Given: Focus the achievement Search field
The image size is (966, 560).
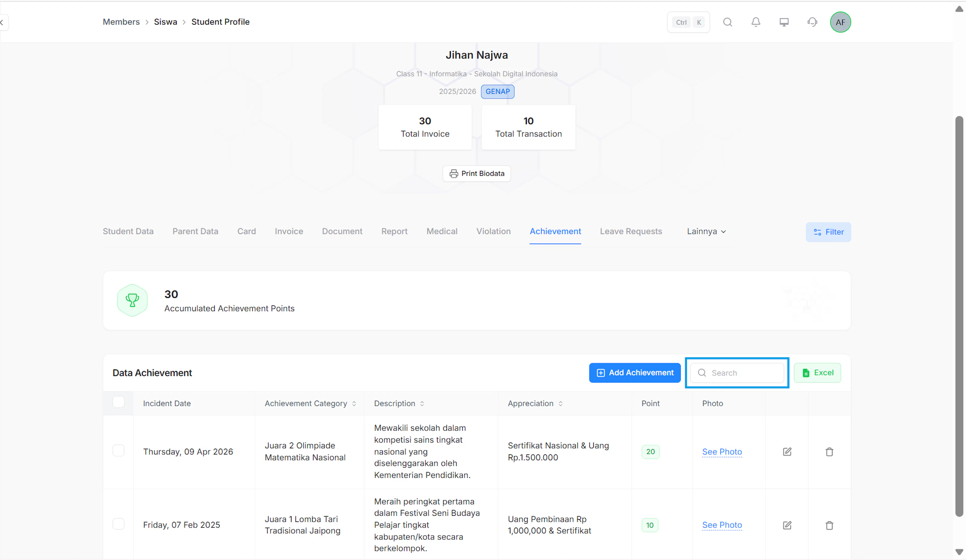Looking at the screenshot, I should click(x=737, y=373).
